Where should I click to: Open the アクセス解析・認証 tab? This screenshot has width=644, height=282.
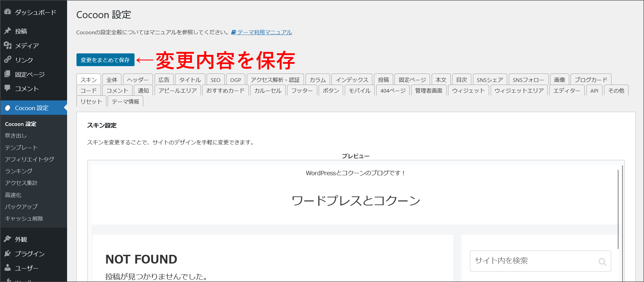275,80
